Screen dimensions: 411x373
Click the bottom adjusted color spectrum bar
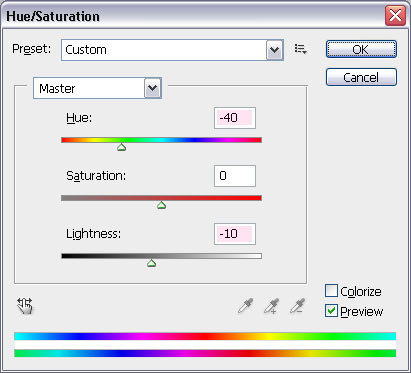[x=205, y=353]
